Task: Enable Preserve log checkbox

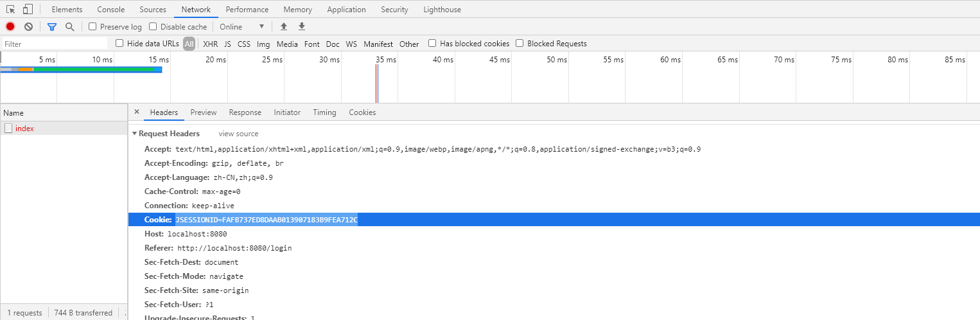Action: coord(92,26)
